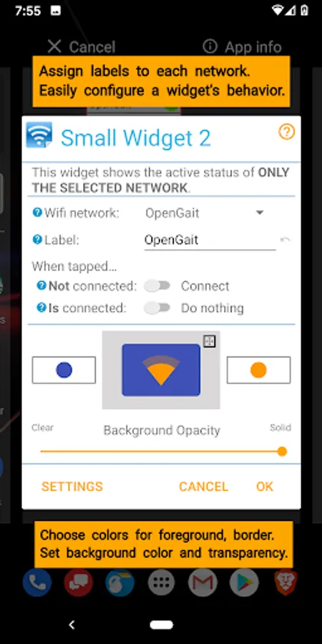Click the help icon next to Label
The height and width of the screenshot is (644, 322).
pyautogui.click(x=37, y=240)
